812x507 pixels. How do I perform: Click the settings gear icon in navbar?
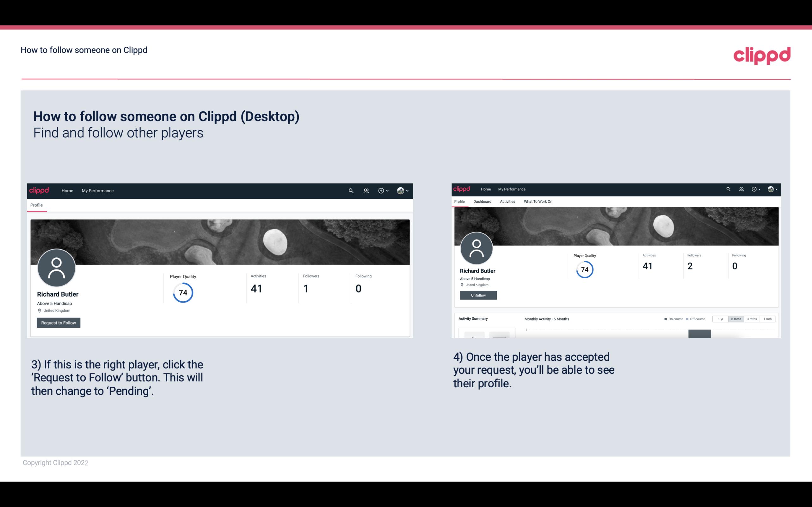381,190
